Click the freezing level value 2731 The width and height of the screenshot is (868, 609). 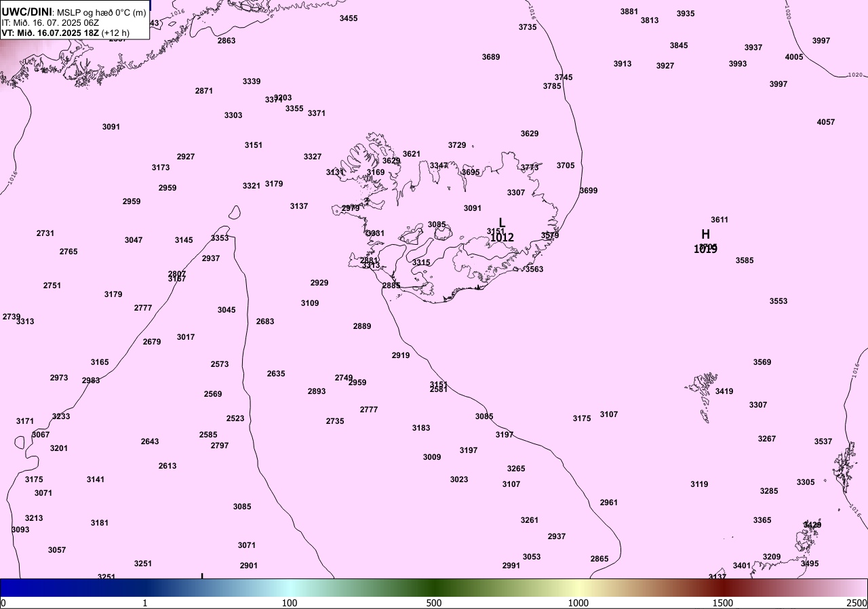(45, 233)
